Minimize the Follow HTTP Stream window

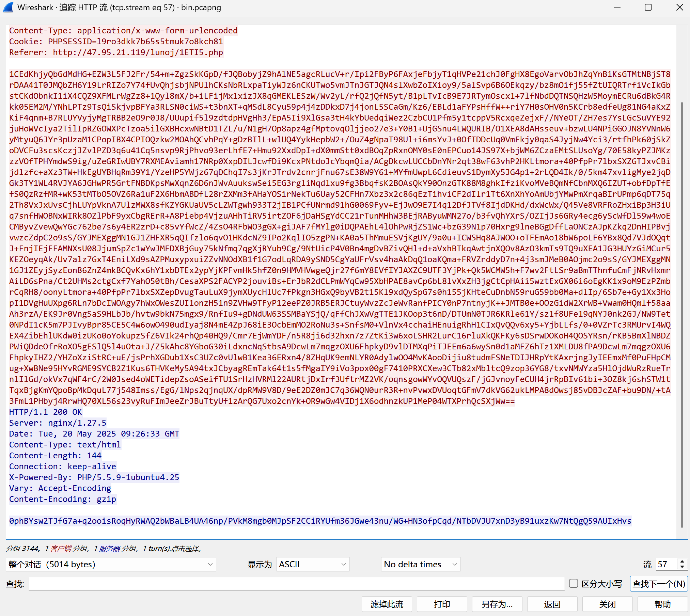pos(617,7)
